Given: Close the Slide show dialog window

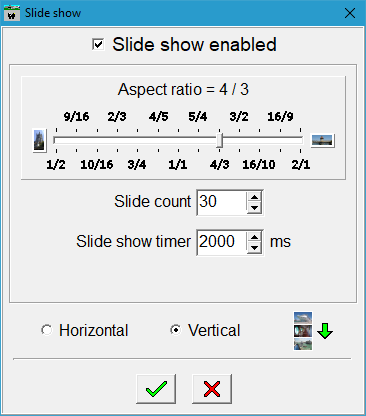Looking at the screenshot, I should point(350,13).
